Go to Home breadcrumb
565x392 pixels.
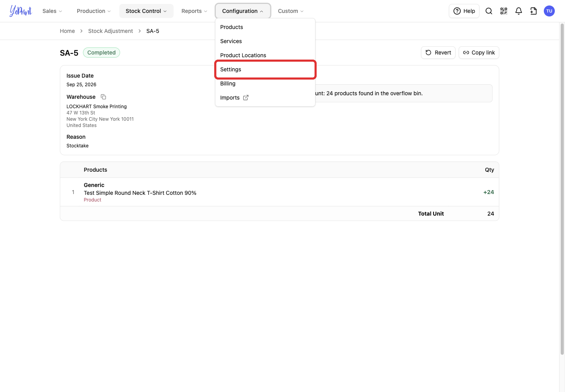67,31
